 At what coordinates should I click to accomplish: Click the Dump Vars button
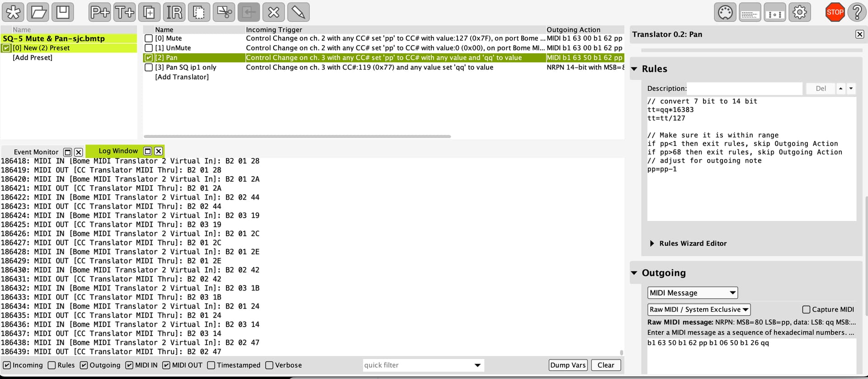pos(568,365)
